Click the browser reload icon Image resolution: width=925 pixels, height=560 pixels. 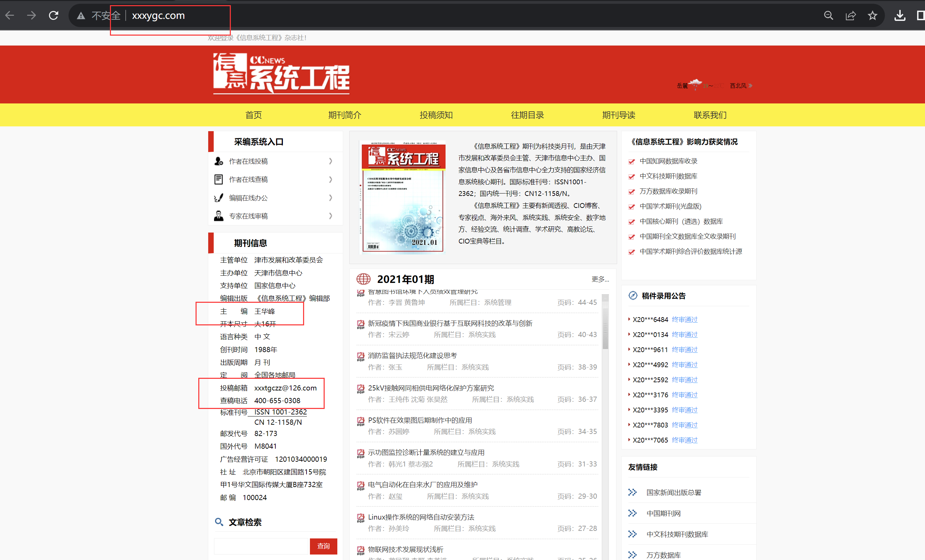coord(54,15)
